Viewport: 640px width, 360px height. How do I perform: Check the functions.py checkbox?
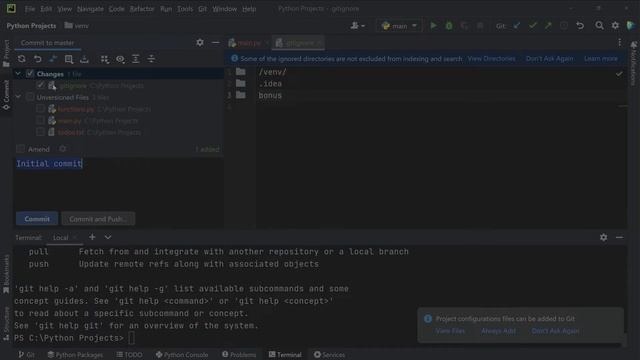point(40,109)
